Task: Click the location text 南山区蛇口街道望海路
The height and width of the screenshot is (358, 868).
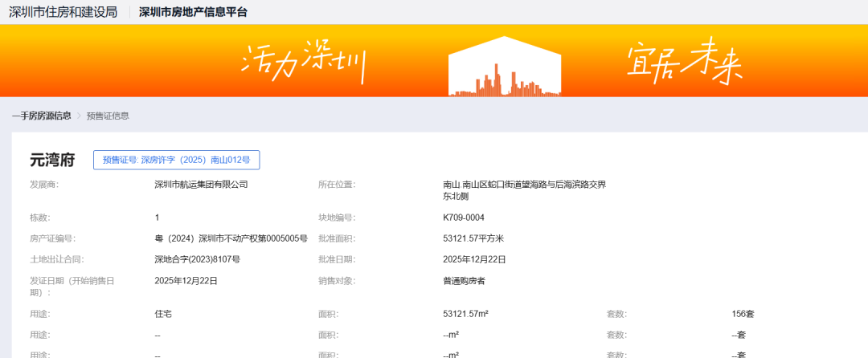Action: 524,185
